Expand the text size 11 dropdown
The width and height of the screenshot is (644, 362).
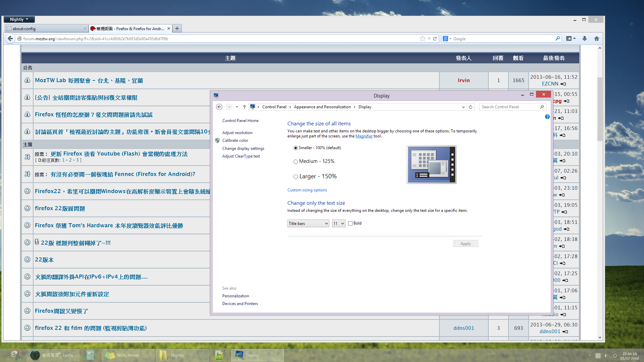(x=338, y=224)
